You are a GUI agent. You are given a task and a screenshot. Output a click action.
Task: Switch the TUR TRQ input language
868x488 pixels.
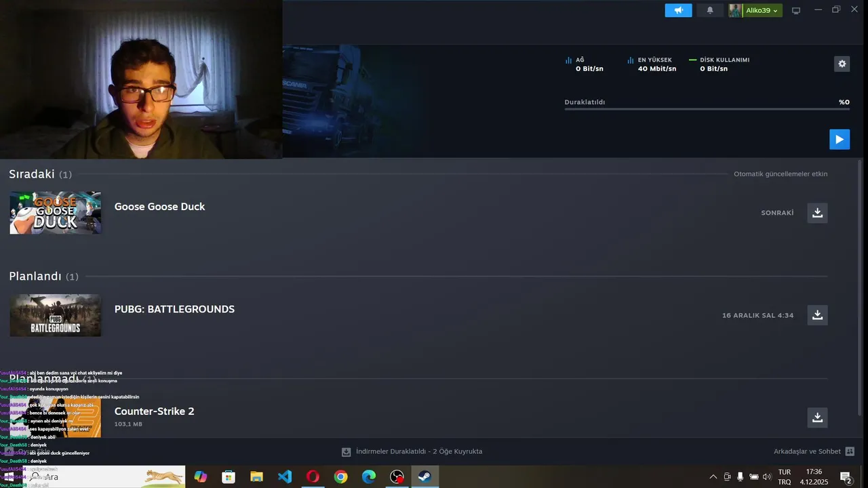[x=785, y=477]
